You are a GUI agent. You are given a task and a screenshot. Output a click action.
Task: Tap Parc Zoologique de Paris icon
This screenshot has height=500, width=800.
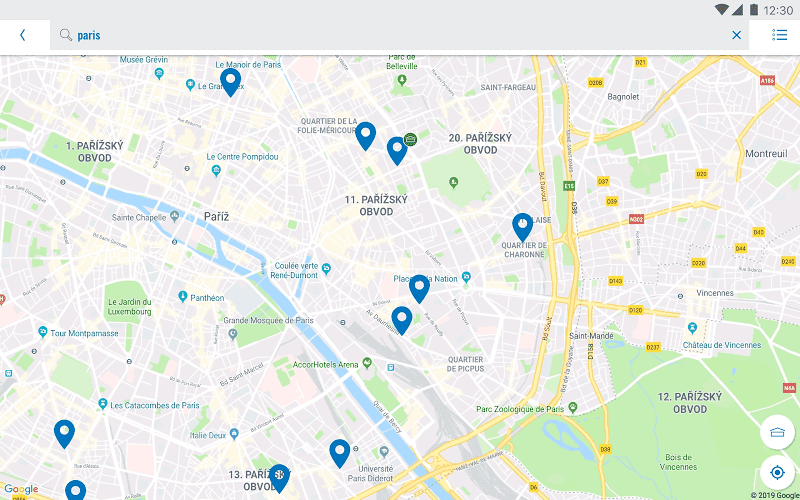click(573, 408)
